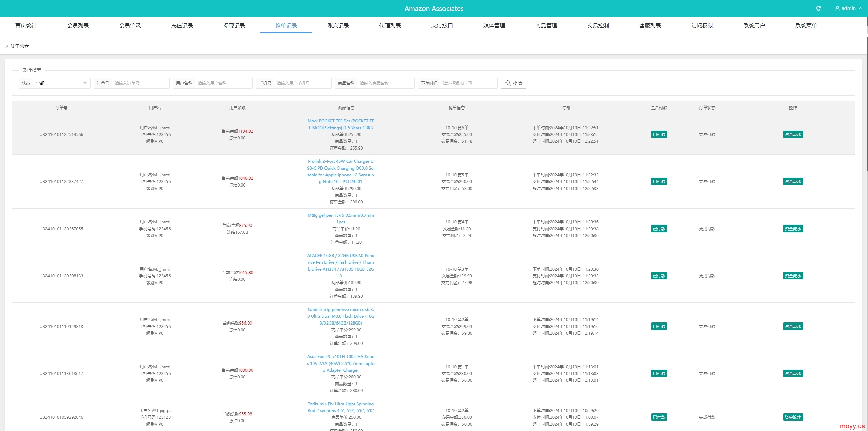The image size is (868, 431).
Task: Click 资金流水 for order UB2410101122337427
Action: (793, 181)
